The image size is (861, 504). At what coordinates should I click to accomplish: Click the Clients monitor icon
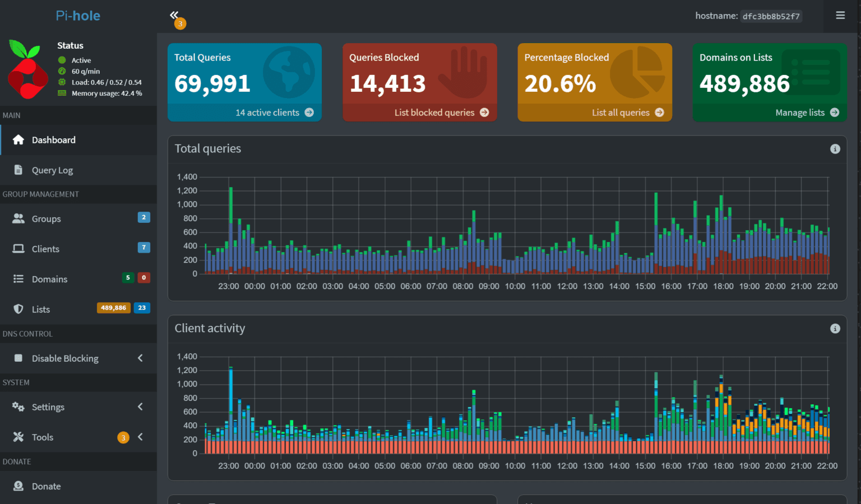pyautogui.click(x=18, y=249)
